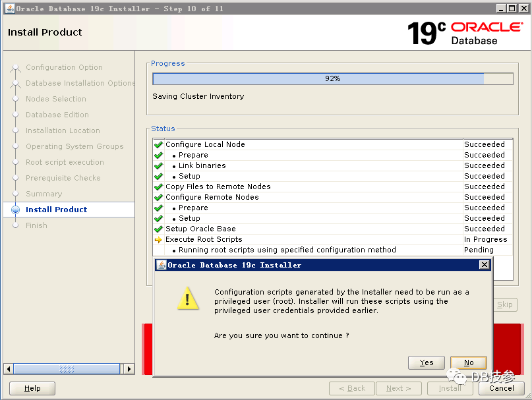Select Summary step in sidebar
The image size is (532, 400).
point(44,194)
